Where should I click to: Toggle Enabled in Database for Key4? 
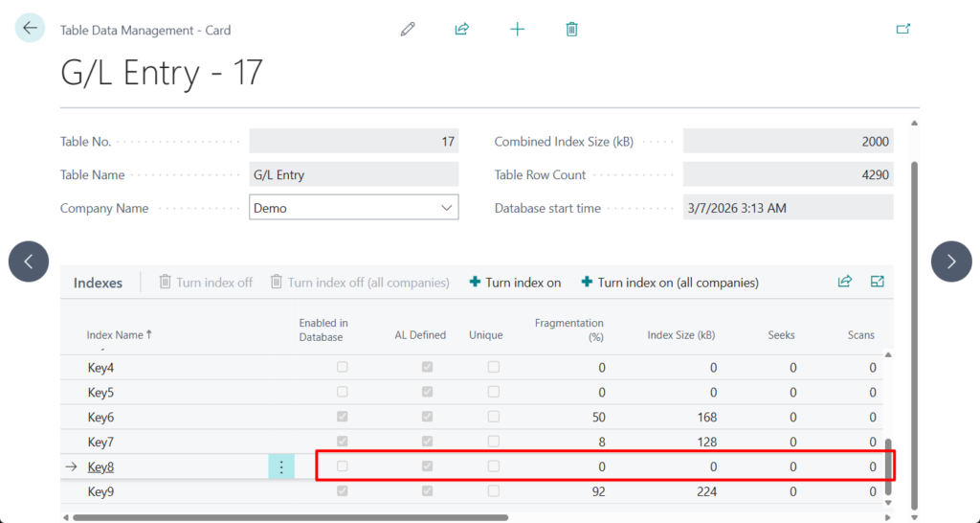(x=342, y=367)
